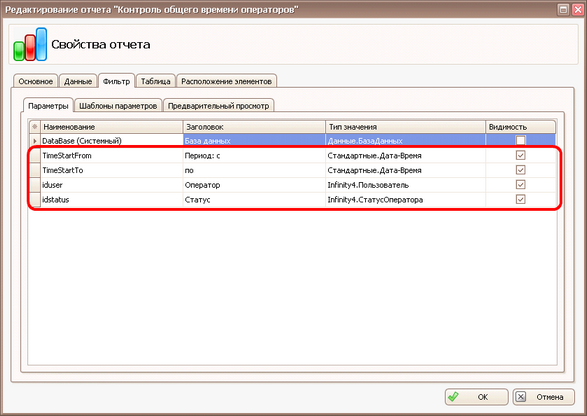The height and width of the screenshot is (416, 587).
Task: Click the База данных header cell
Action: pyautogui.click(x=254, y=141)
